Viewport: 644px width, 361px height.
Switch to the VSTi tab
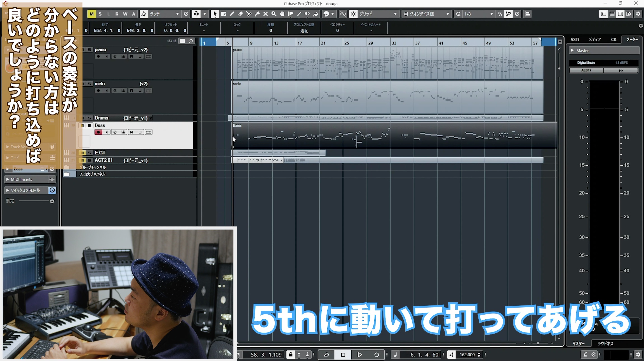click(575, 40)
